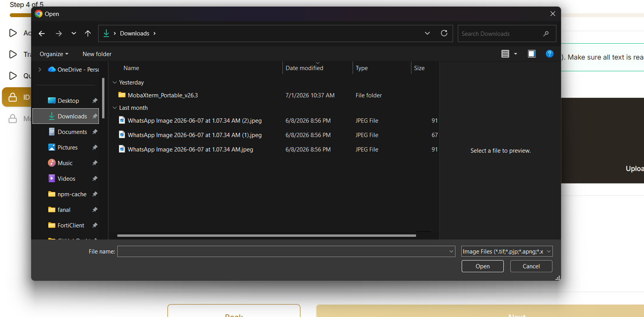Click the Downloads address bar arrow icon
The height and width of the screenshot is (317, 644).
coord(106,33)
